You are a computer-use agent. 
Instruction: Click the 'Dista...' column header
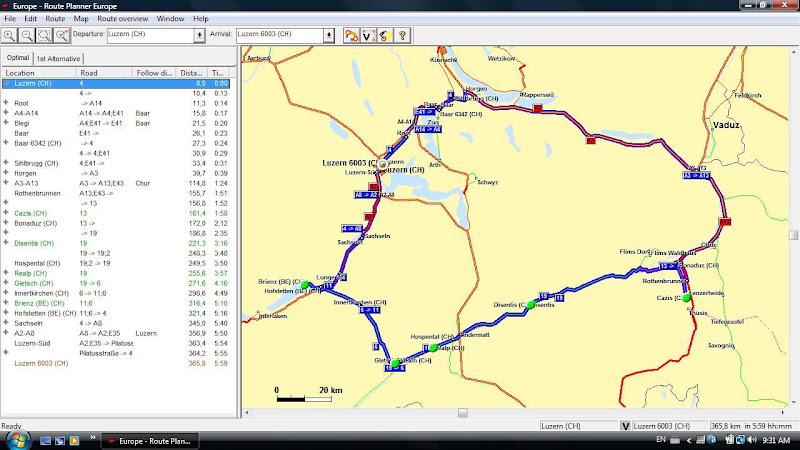point(192,73)
